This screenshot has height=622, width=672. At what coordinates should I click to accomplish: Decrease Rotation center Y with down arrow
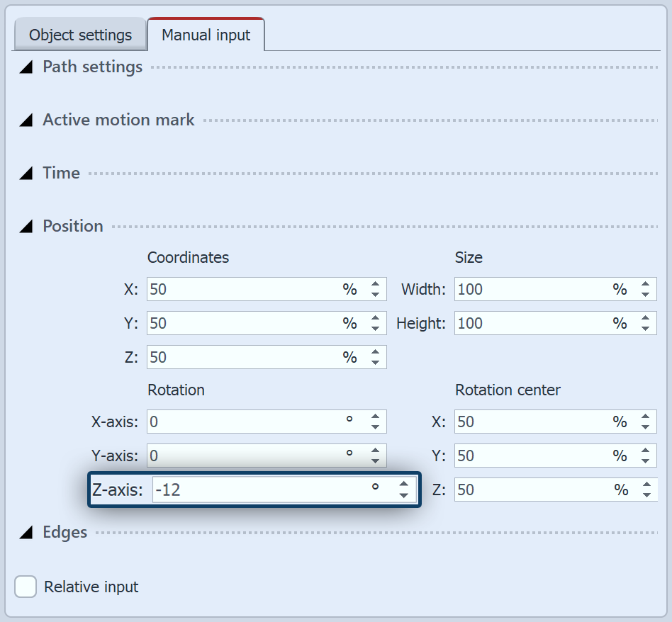coord(645,461)
